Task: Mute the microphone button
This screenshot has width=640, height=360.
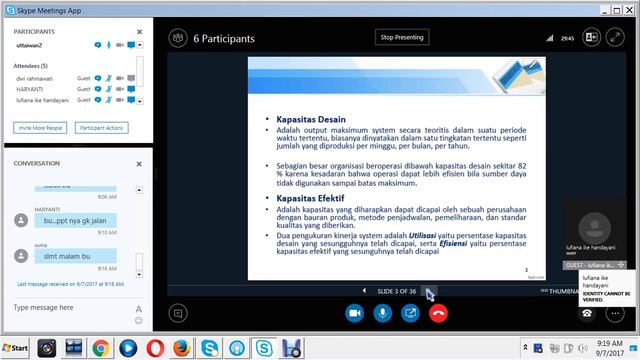Action: [382, 313]
